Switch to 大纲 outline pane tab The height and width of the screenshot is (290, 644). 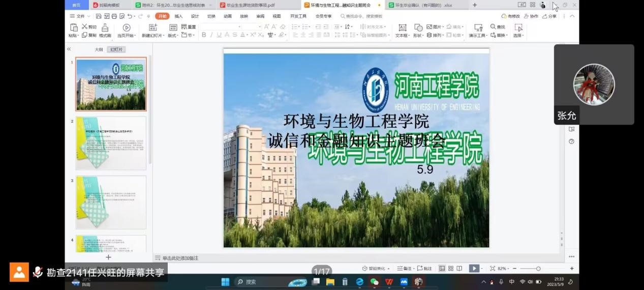pos(99,49)
